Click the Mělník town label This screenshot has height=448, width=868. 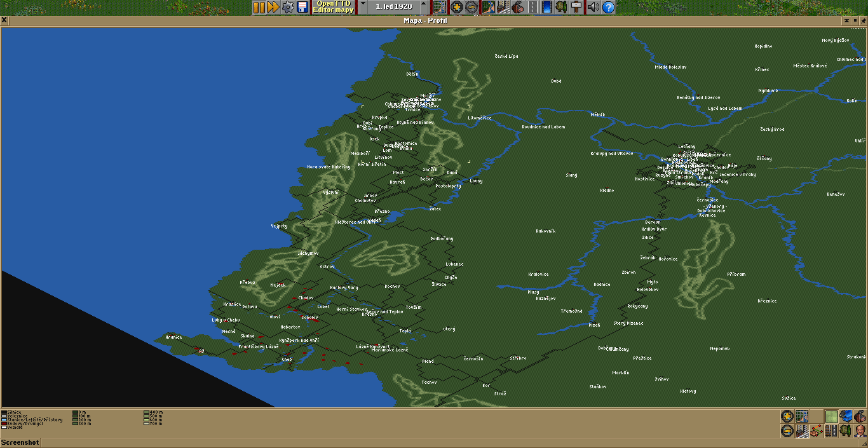point(598,114)
